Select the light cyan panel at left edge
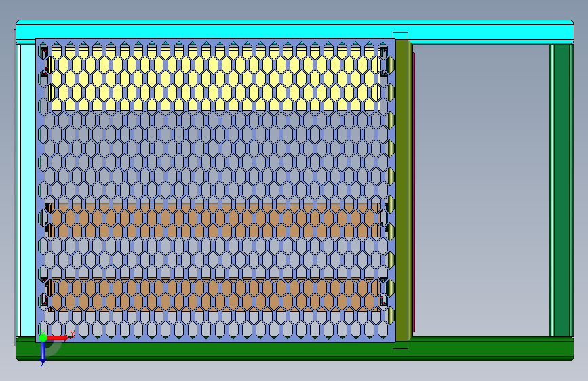Screen dimensions: 588x381 [x=28, y=190]
